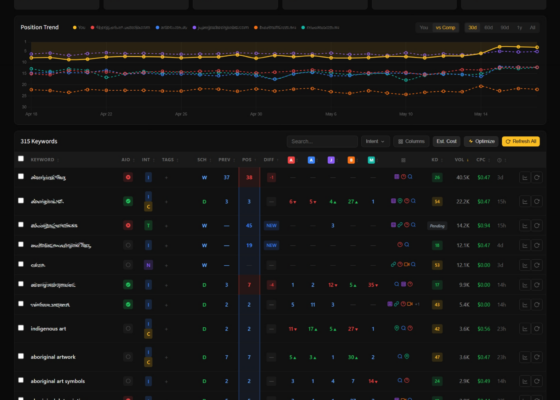
Task: Click the purple J competitor column badge
Action: click(x=331, y=160)
